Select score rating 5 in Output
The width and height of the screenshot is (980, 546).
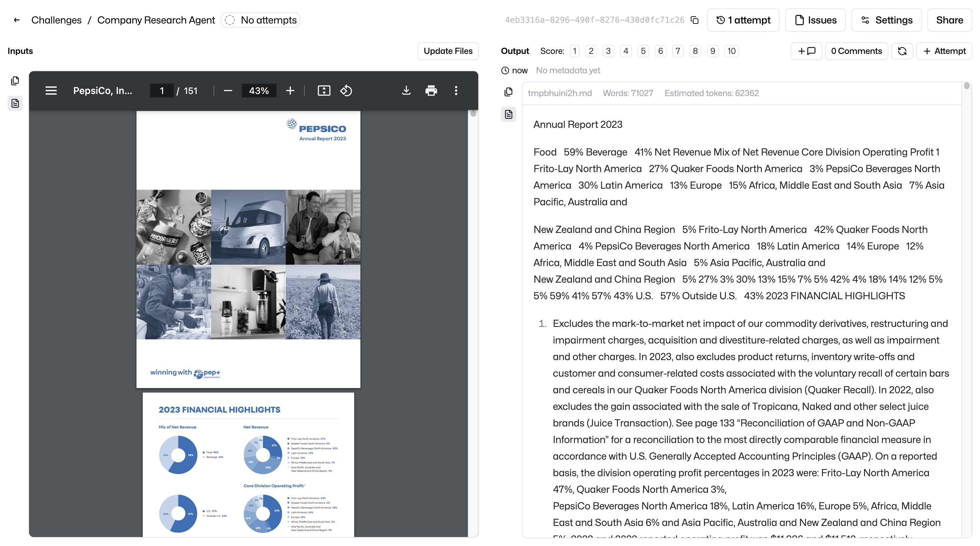tap(643, 51)
